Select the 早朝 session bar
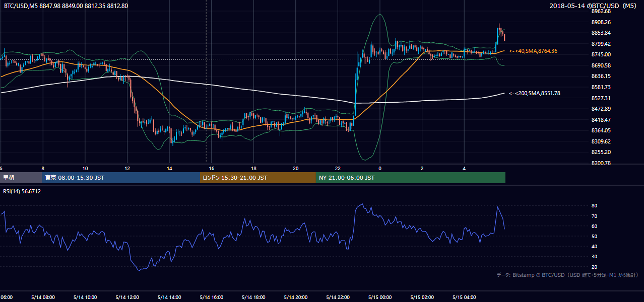 pyautogui.click(x=21, y=178)
